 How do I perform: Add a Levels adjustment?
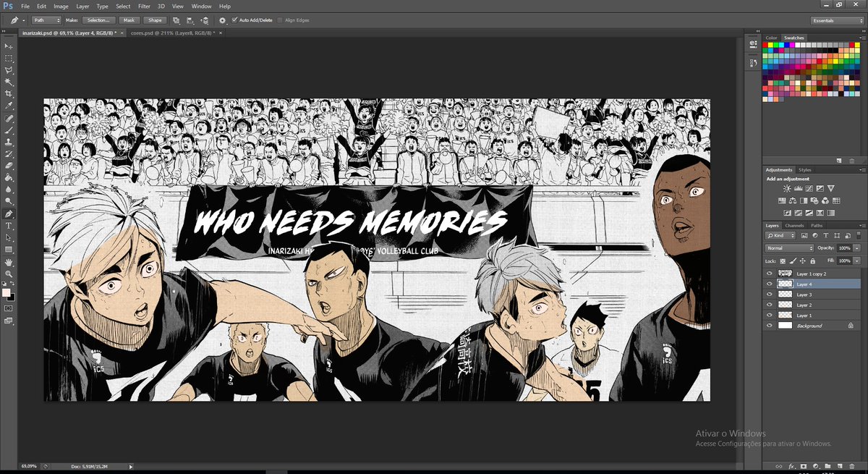pos(798,189)
